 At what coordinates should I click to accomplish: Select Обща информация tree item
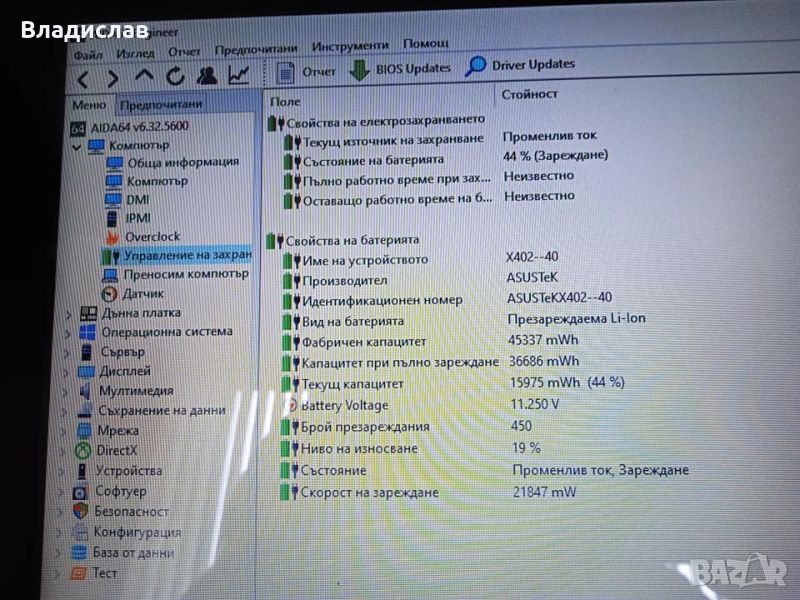click(172, 163)
